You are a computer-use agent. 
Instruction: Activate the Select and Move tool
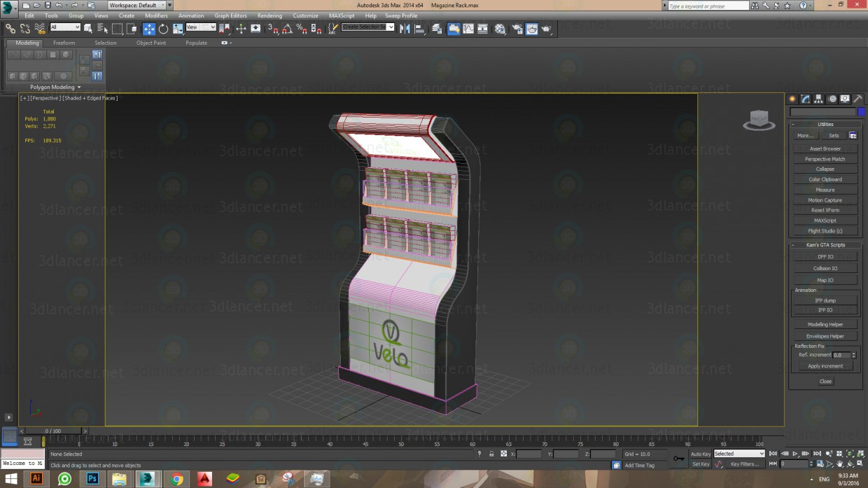[149, 29]
